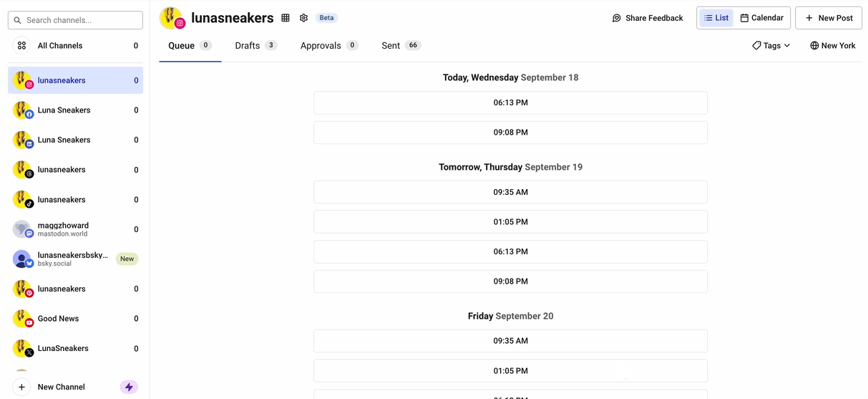Select the lunasneakers TikTok channel avatar

click(x=23, y=200)
